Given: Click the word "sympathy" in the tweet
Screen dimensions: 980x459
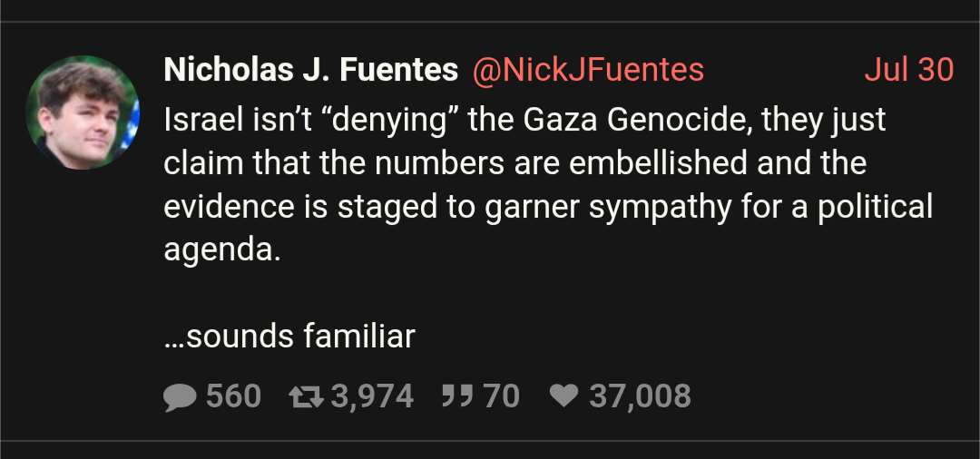Looking at the screenshot, I should (660, 208).
